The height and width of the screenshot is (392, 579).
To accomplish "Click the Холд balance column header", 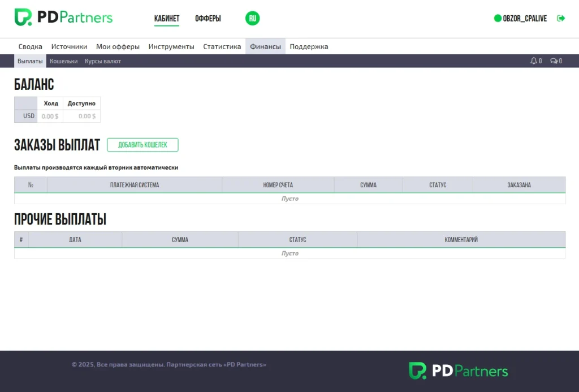I will tap(51, 104).
